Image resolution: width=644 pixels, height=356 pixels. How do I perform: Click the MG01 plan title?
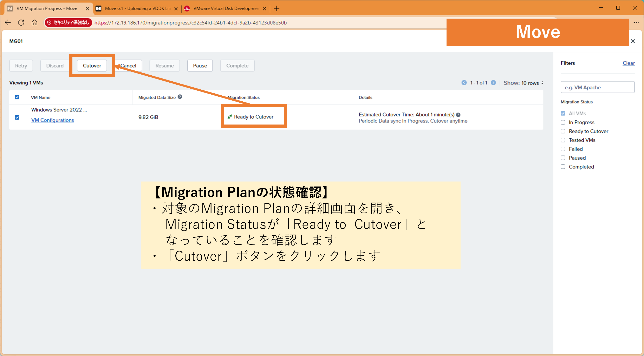click(16, 41)
